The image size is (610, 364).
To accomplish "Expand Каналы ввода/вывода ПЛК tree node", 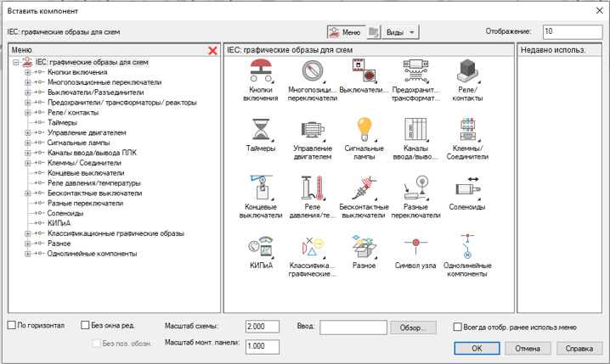I will click(28, 153).
